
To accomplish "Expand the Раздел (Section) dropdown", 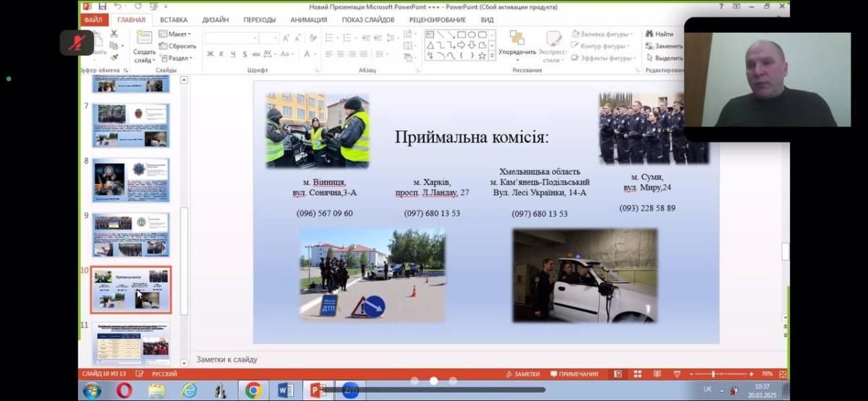I will point(175,58).
